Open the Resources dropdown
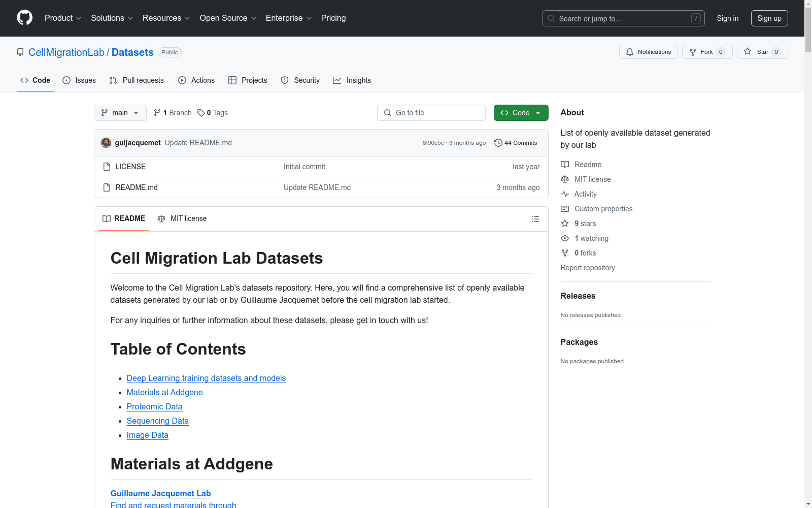The width and height of the screenshot is (812, 508). click(166, 18)
